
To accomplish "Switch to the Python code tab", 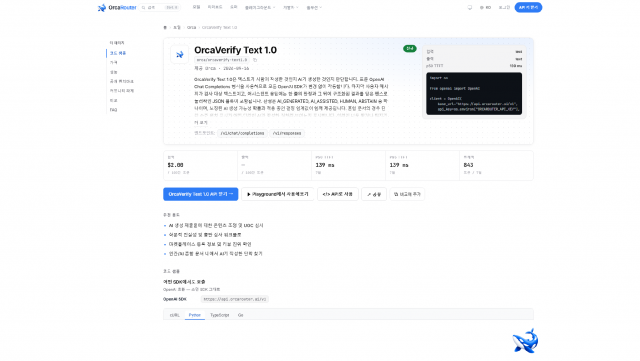I will point(195,315).
